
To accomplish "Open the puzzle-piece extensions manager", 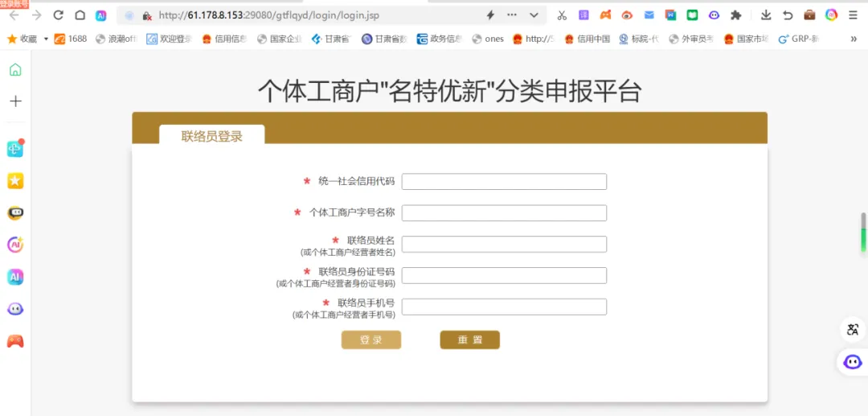I will 735,15.
